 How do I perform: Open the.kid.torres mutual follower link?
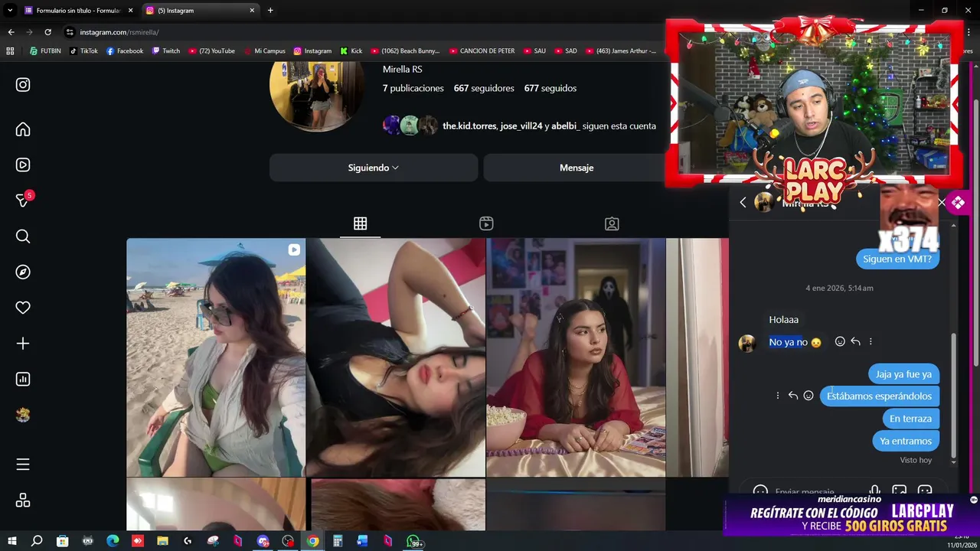[x=469, y=126]
